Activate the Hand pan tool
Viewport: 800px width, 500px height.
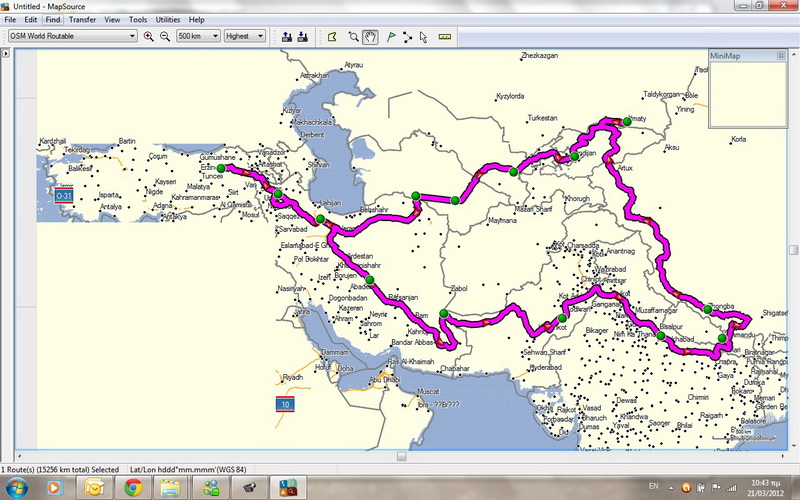[369, 36]
